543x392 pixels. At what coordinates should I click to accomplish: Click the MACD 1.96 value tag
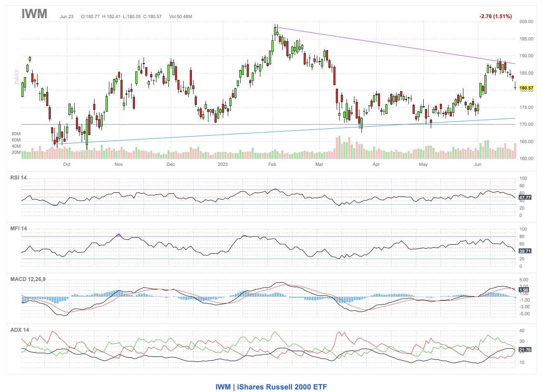(524, 290)
